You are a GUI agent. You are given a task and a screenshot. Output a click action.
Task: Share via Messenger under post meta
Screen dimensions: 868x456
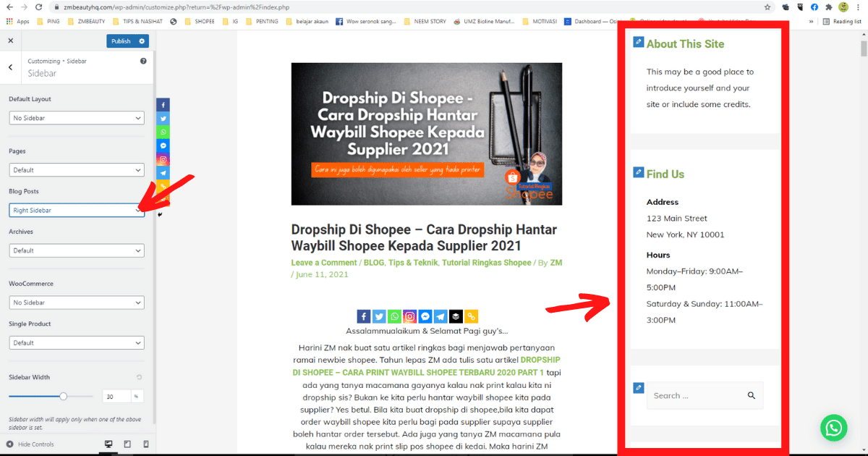click(x=425, y=316)
